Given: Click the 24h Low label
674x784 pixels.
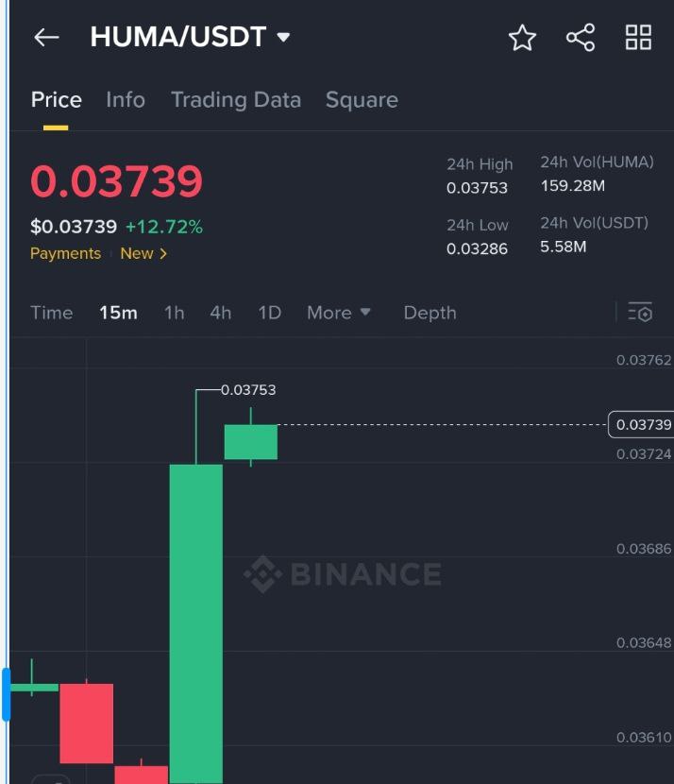Looking at the screenshot, I should click(477, 225).
